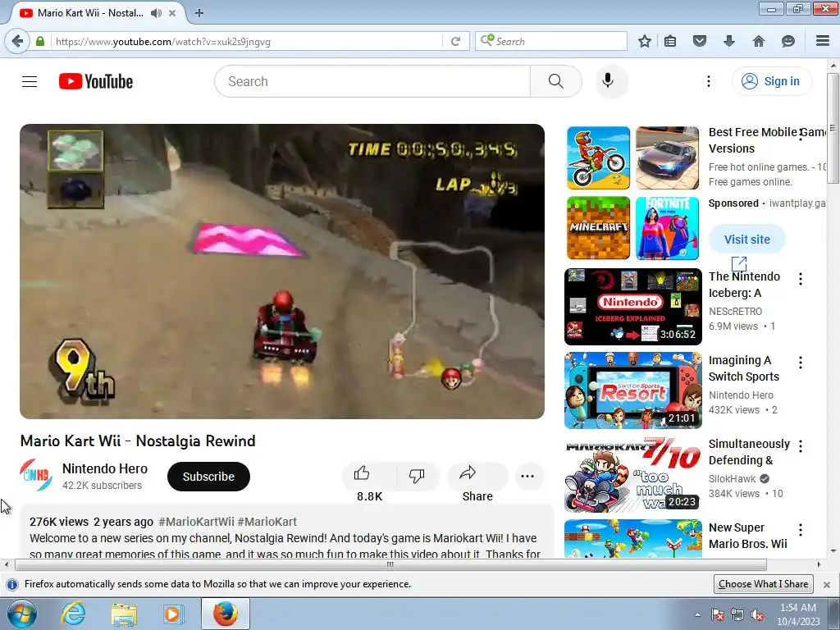840x630 pixels.
Task: Focus the Firefox toolbar search box
Action: (550, 41)
